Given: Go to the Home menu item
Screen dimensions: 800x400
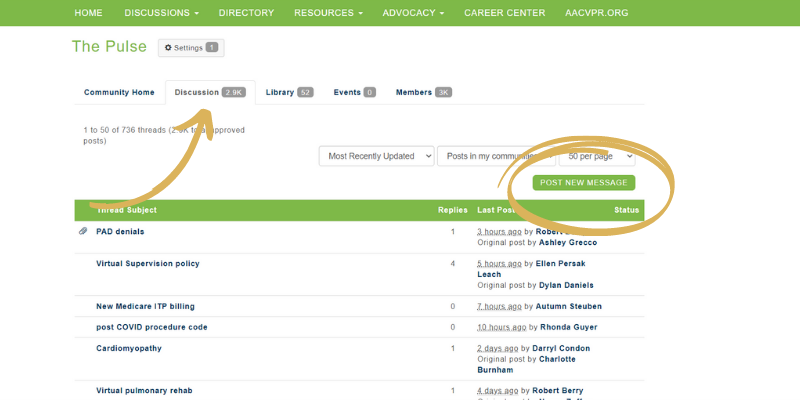Looking at the screenshot, I should coord(88,13).
